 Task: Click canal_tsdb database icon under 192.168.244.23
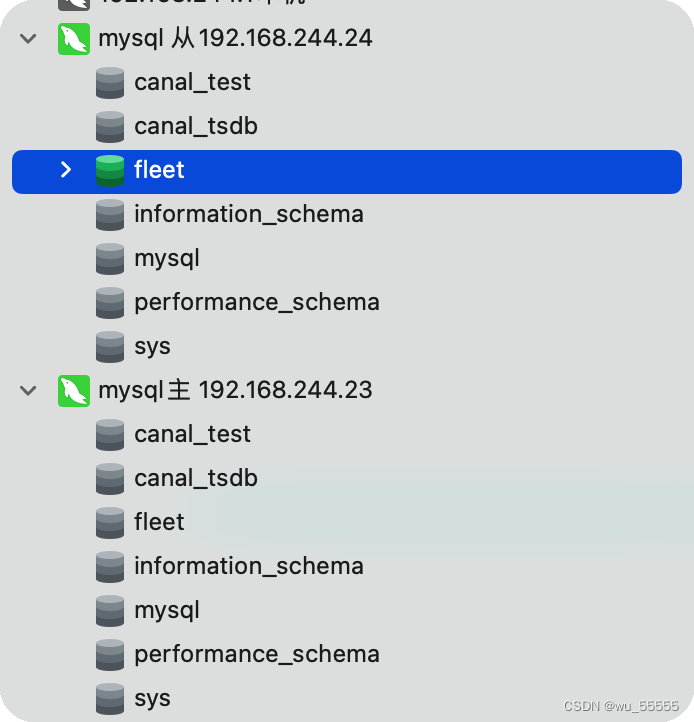pos(110,479)
